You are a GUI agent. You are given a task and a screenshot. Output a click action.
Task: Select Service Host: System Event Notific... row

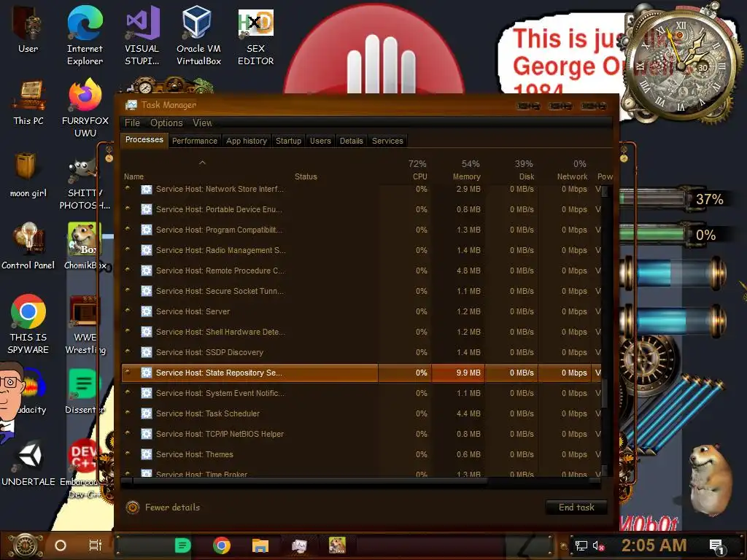pos(360,393)
